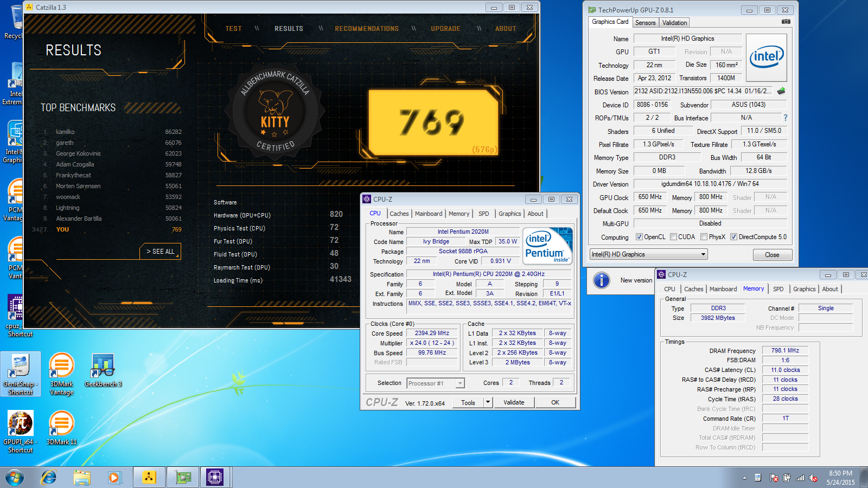
Task: Click the SEE ALL button in Catzilla
Action: click(161, 252)
